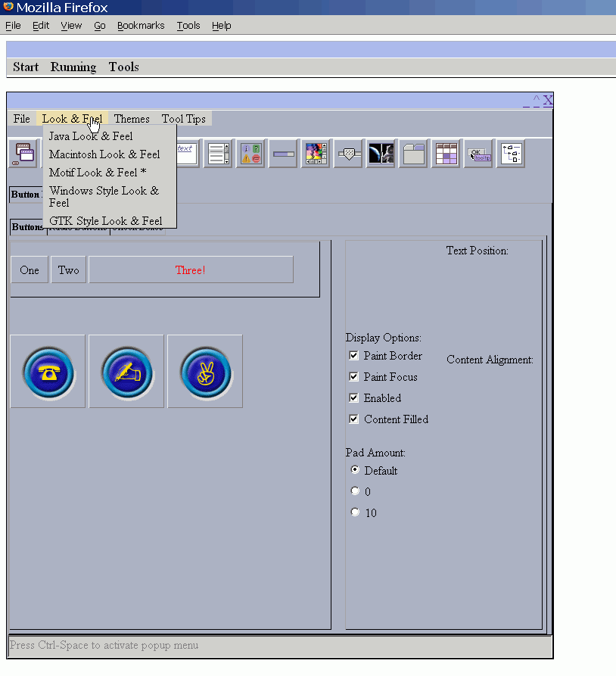Select the 10 pad amount radio
Image resolution: width=616 pixels, height=676 pixels.
click(x=355, y=513)
